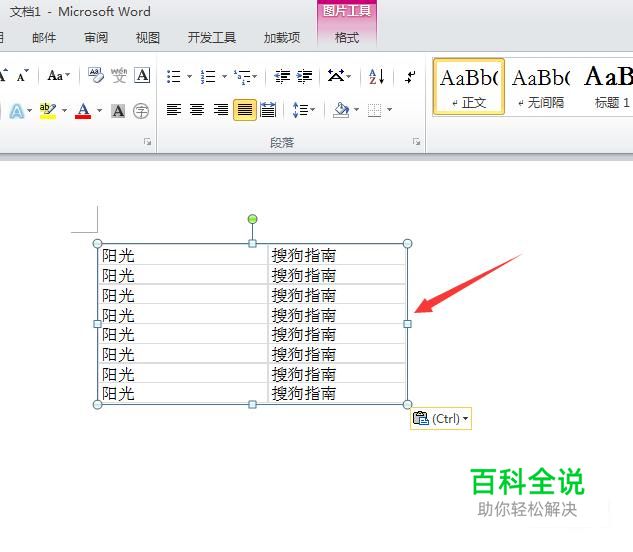Click the Borders icon
The image size is (633, 552).
(x=375, y=110)
